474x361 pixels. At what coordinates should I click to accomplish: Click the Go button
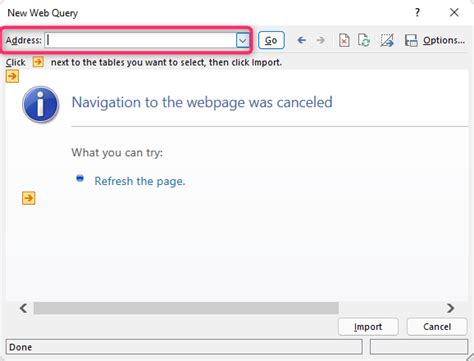[271, 40]
